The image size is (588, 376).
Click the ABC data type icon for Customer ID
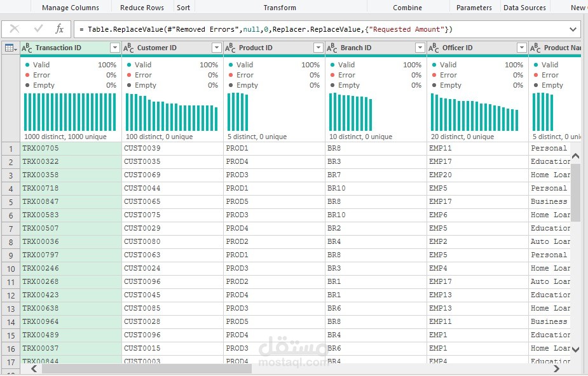click(x=128, y=48)
